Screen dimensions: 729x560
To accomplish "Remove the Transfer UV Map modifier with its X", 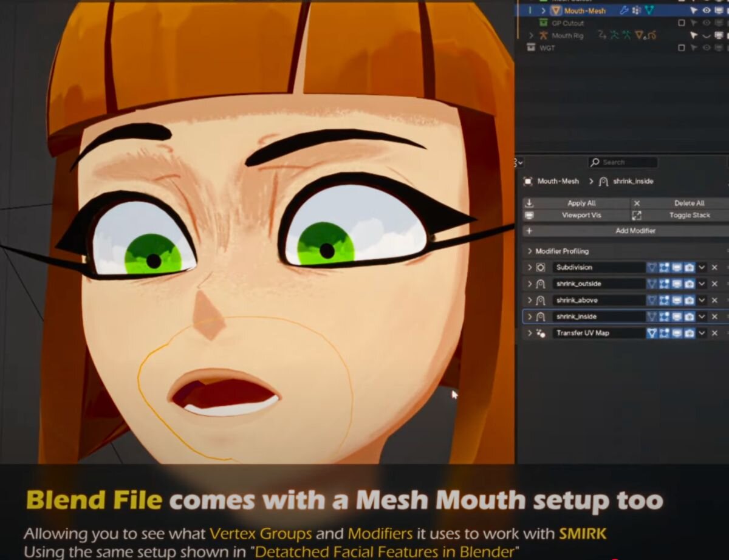I will click(714, 333).
